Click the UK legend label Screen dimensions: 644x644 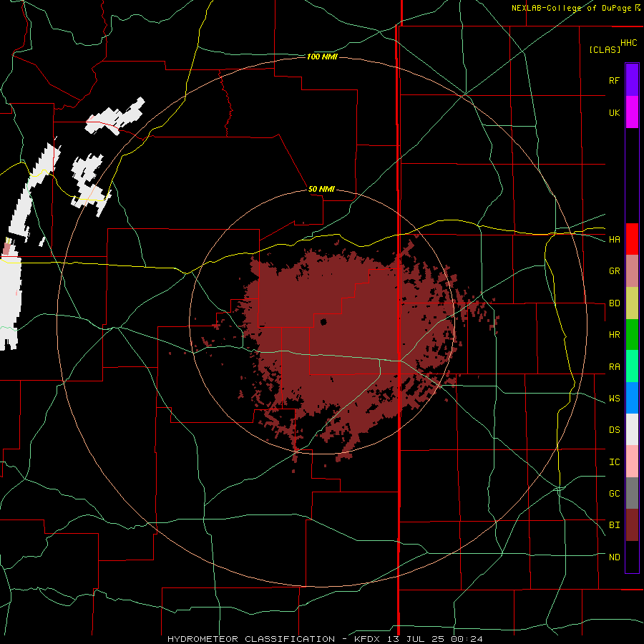coord(614,112)
